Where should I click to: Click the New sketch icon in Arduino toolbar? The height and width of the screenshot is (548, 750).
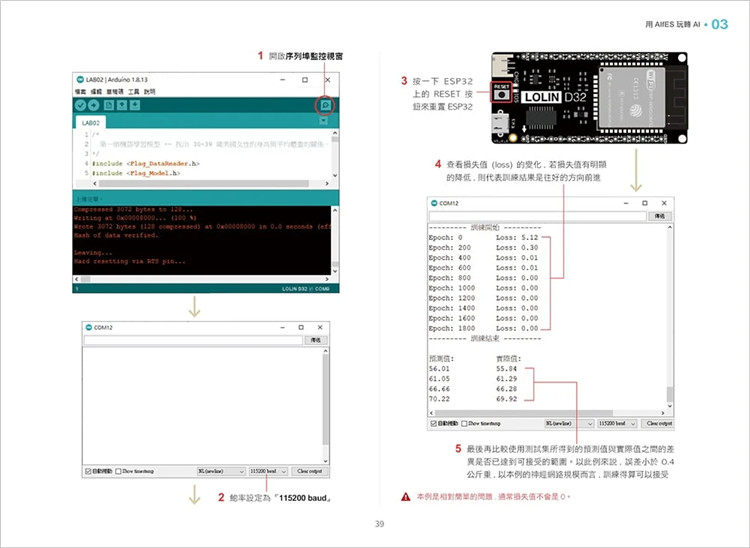[109, 105]
